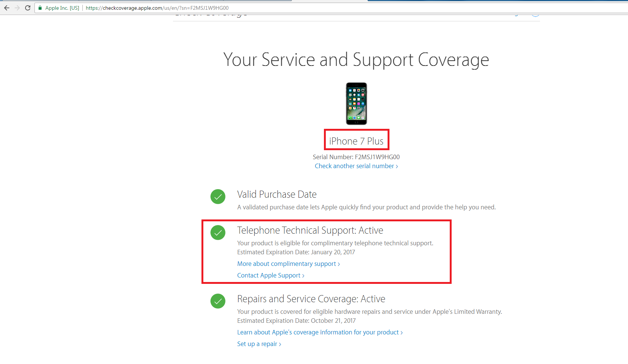The height and width of the screenshot is (364, 628).
Task: Click the browser Back arrow
Action: tap(7, 8)
